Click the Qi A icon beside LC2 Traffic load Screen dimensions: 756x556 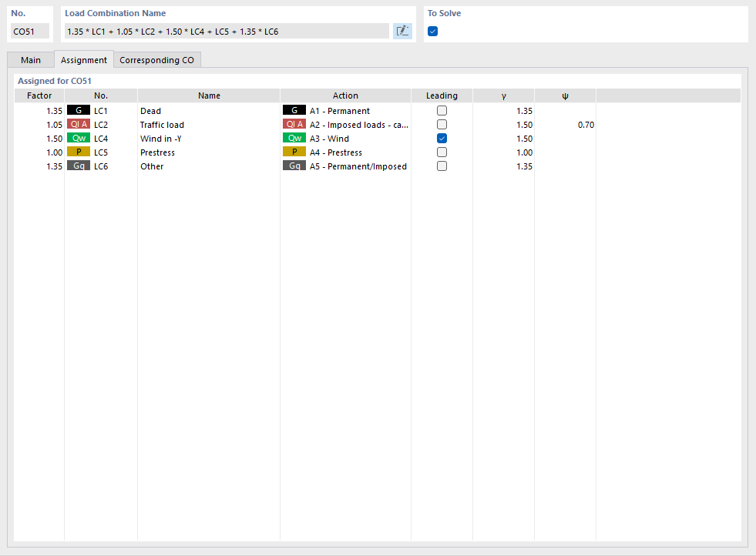[79, 124]
